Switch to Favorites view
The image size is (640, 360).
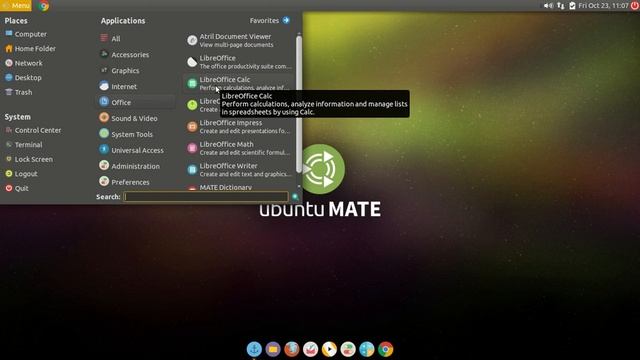[270, 20]
